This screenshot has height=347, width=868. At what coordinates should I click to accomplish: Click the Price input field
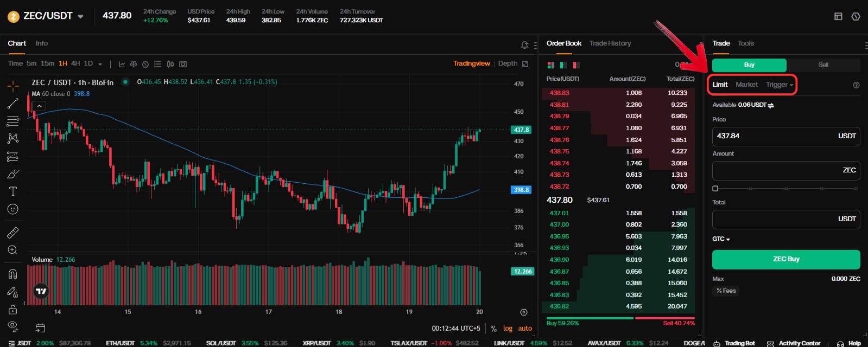786,136
